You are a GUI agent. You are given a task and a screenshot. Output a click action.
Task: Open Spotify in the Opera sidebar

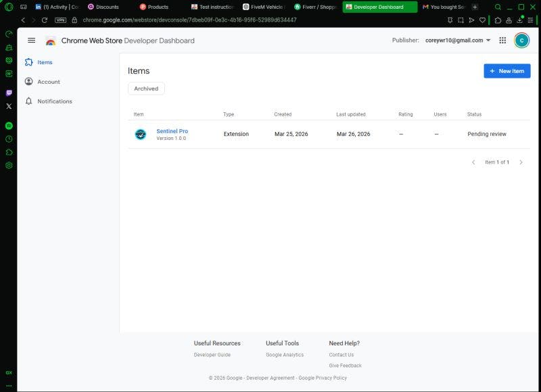(x=9, y=126)
